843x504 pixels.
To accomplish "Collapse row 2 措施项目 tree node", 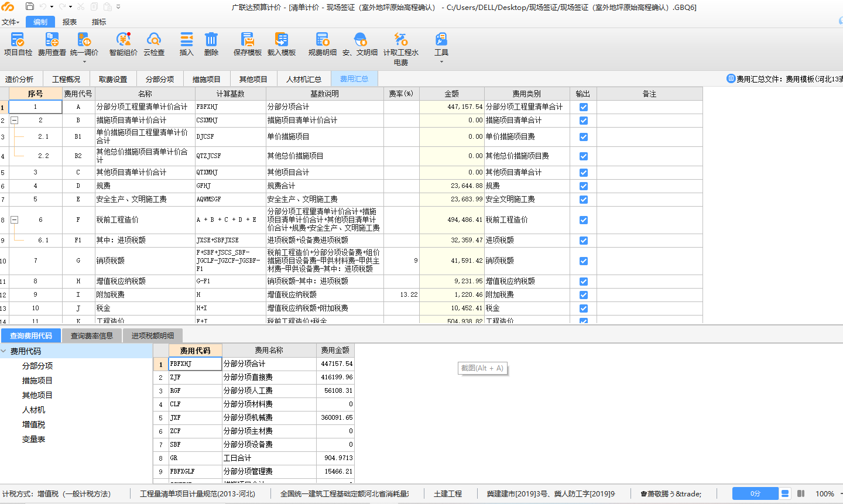I will 15,120.
